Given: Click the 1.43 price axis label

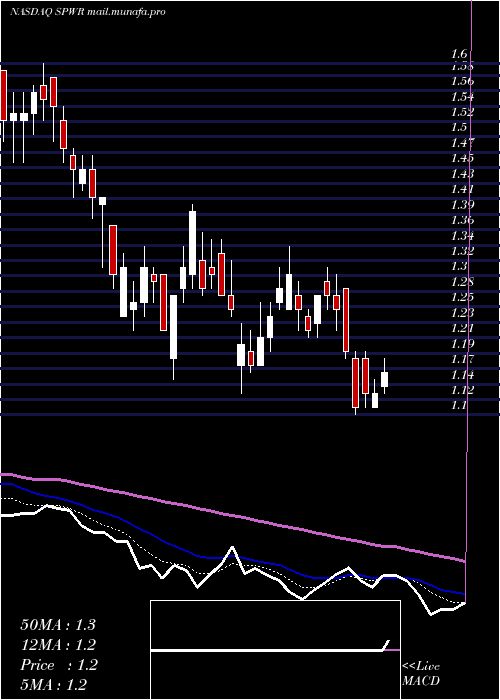Looking at the screenshot, I should (x=462, y=174).
